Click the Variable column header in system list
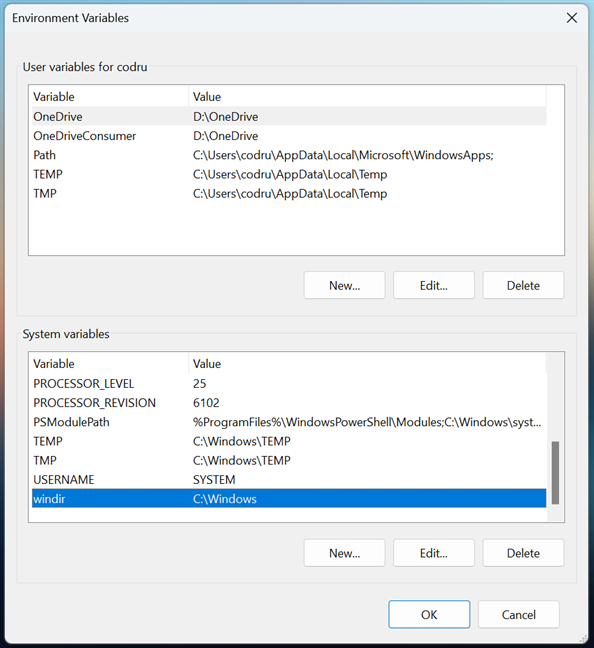The width and height of the screenshot is (594, 648). click(110, 364)
